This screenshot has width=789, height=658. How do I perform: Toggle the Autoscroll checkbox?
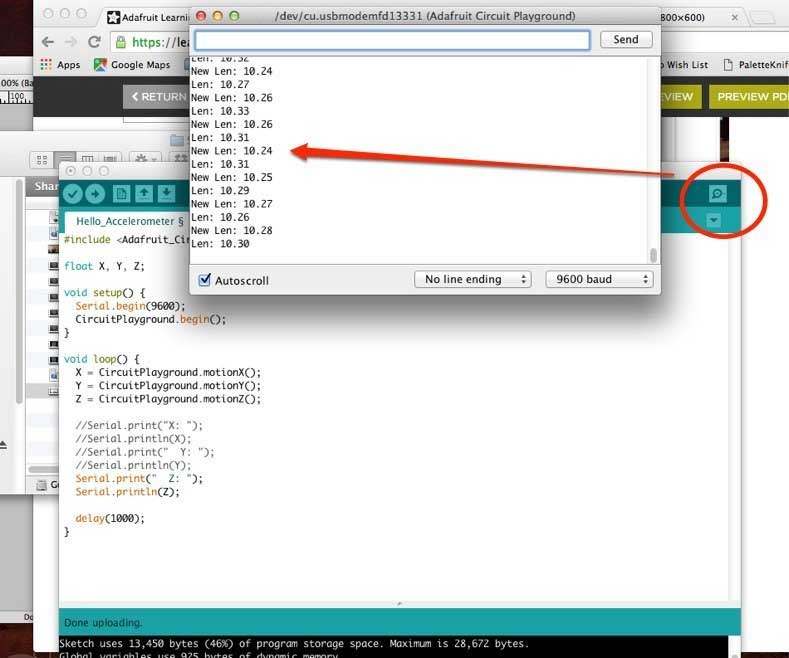(205, 280)
